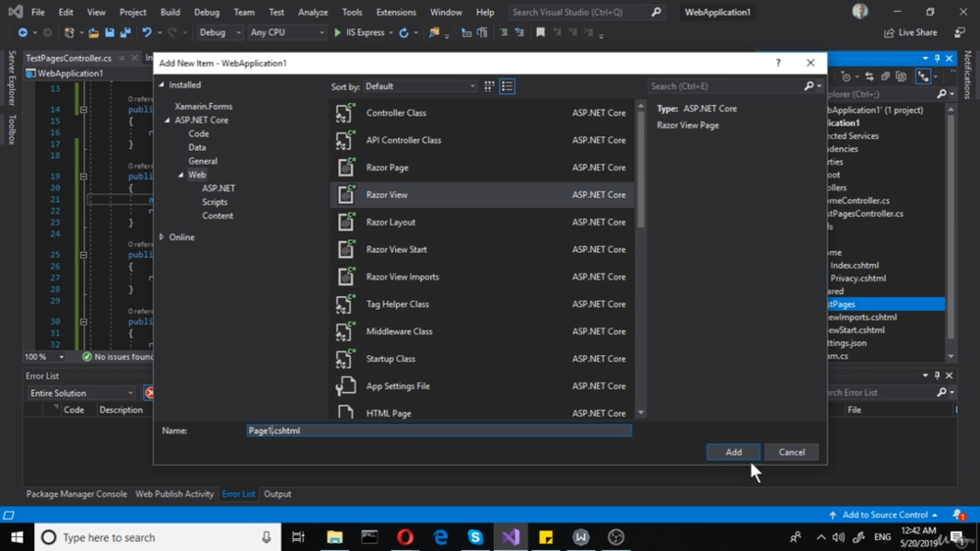Open the Any CPU platform dropdown
980x551 pixels.
pyautogui.click(x=287, y=32)
